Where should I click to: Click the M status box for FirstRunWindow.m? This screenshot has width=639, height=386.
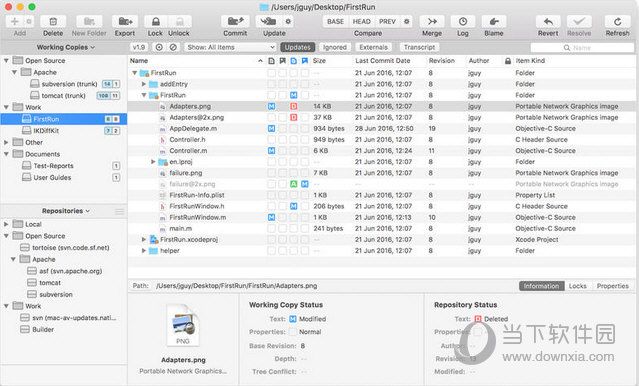click(x=271, y=217)
